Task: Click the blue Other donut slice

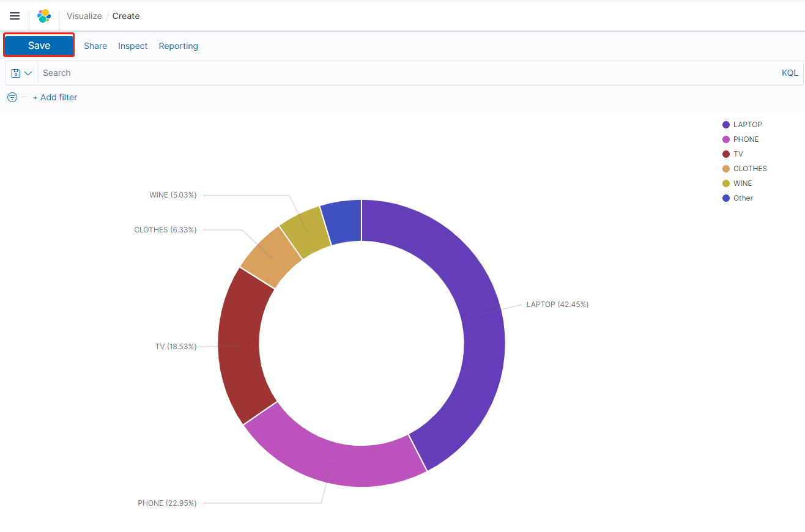Action: coord(344,221)
